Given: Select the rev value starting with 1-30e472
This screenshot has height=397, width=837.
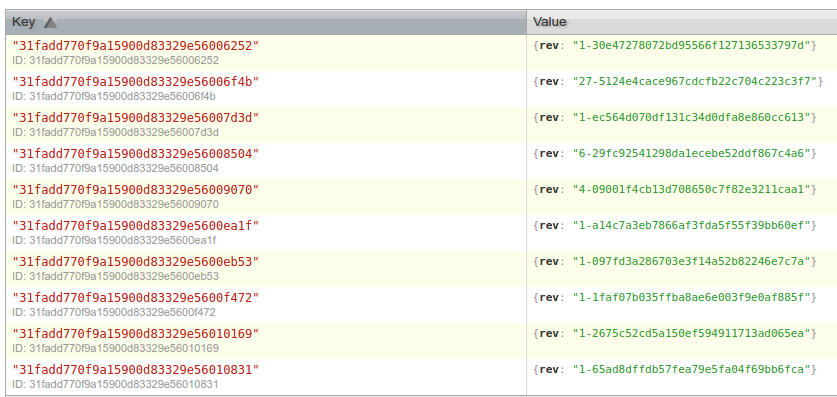Looking at the screenshot, I should [x=691, y=46].
